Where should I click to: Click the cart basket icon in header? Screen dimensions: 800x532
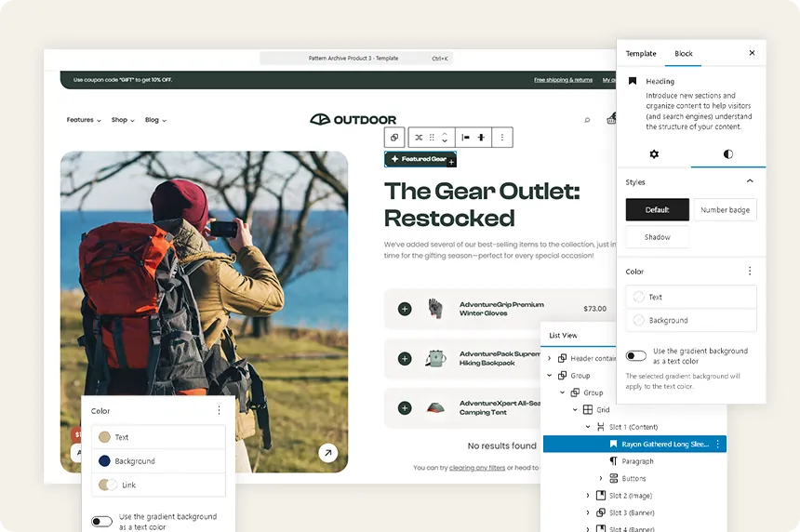(x=611, y=119)
